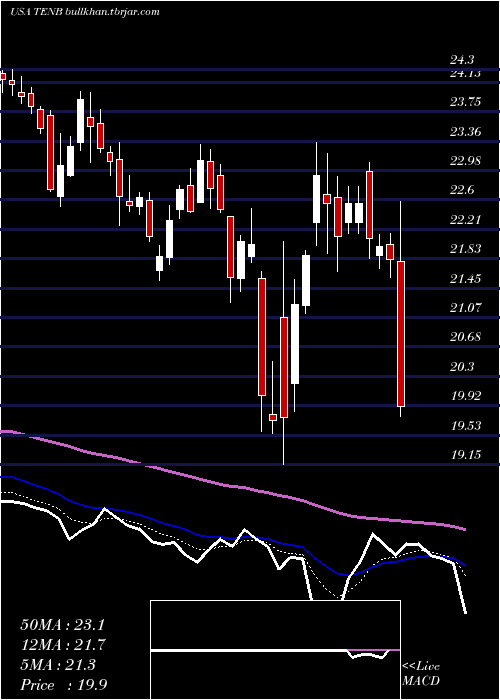Select the 20.68 price axis label
Image resolution: width=500 pixels, height=700 pixels.
pos(466,337)
